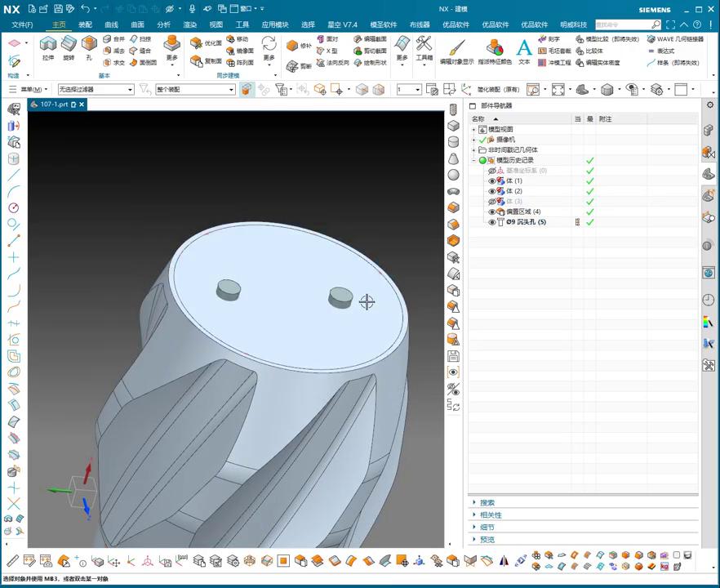
Task: Open the 工具箱 toolbox icon
Action: [424, 44]
